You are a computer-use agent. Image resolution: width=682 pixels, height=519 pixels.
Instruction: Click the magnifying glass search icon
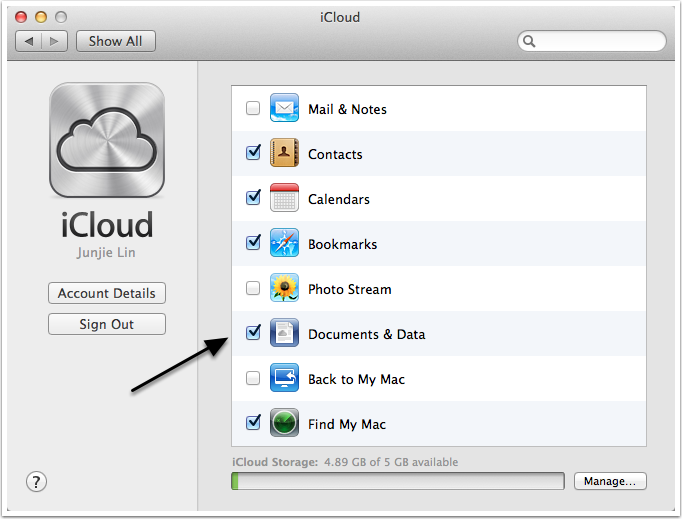529,41
